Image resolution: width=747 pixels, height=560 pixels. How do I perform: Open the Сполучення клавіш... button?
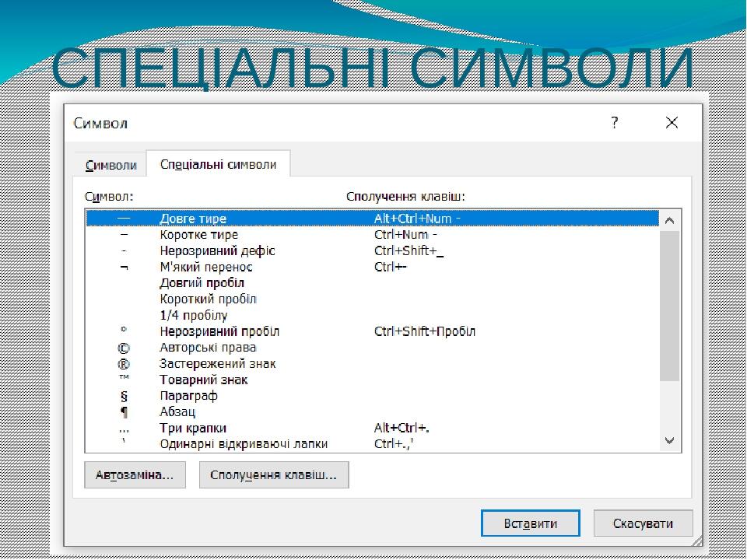(273, 474)
